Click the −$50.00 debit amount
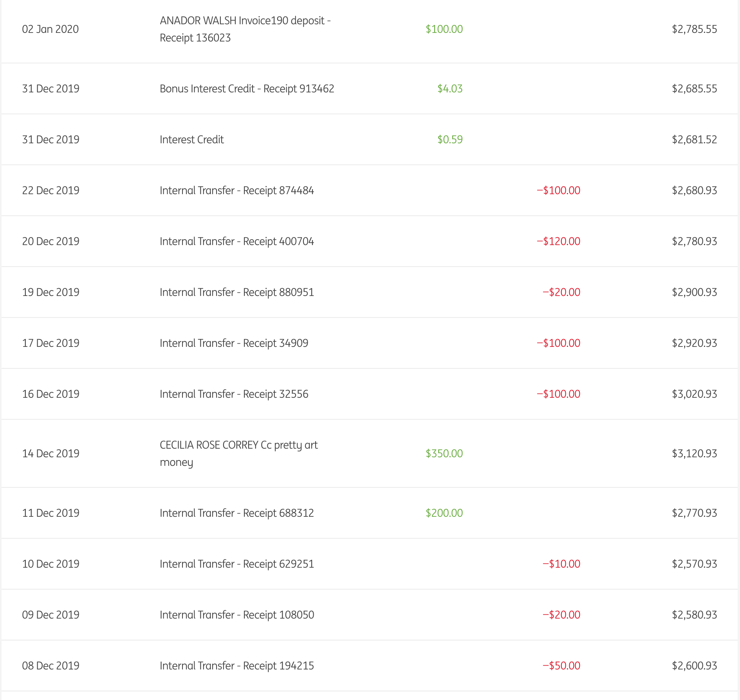 tap(561, 666)
